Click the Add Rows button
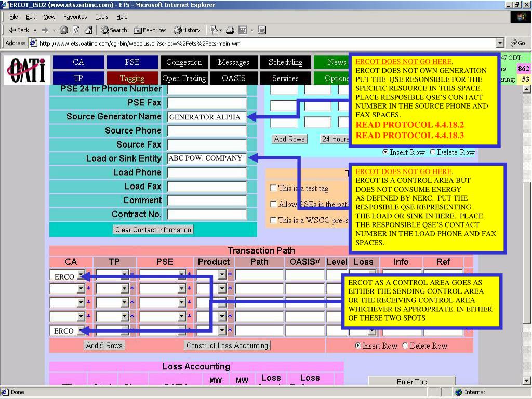 click(289, 139)
